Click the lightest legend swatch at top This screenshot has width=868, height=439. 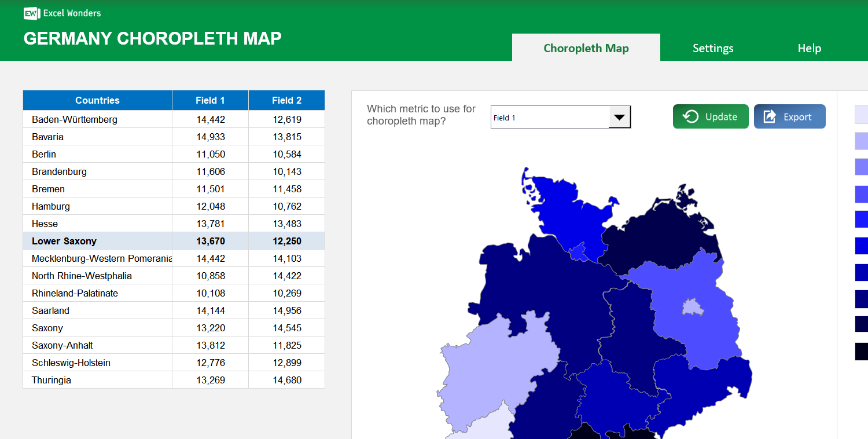(861, 114)
